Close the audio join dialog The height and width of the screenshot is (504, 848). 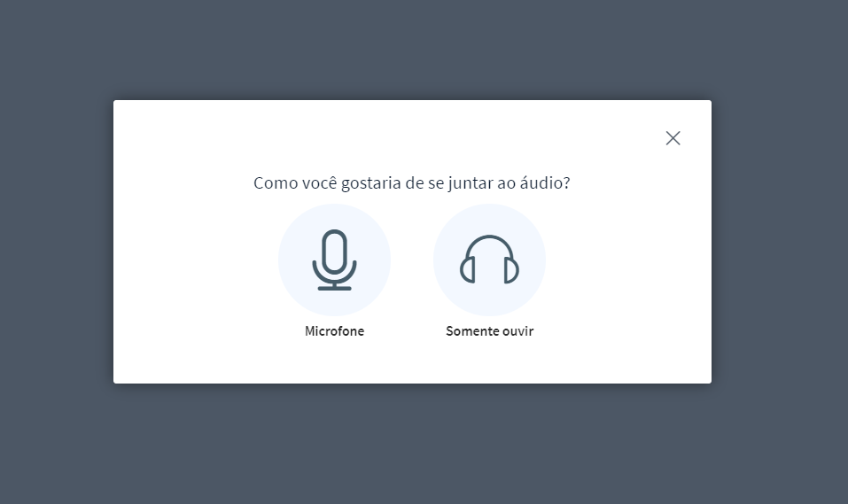(673, 138)
